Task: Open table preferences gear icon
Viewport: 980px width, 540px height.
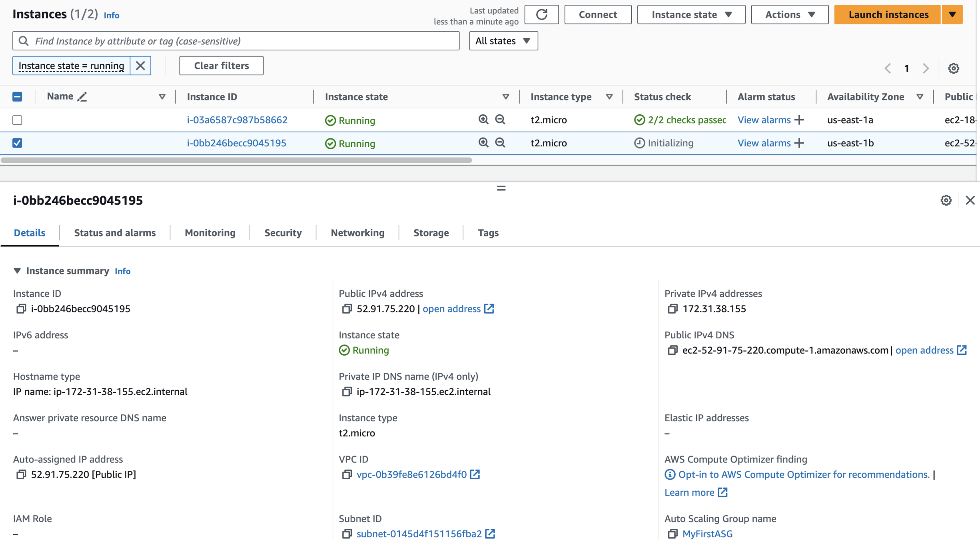Action: click(x=953, y=68)
